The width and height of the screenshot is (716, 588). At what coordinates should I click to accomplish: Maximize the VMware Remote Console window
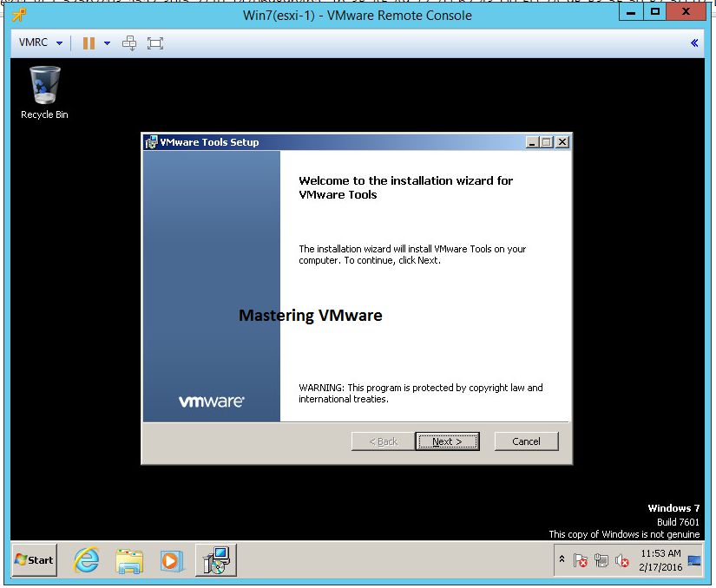654,12
